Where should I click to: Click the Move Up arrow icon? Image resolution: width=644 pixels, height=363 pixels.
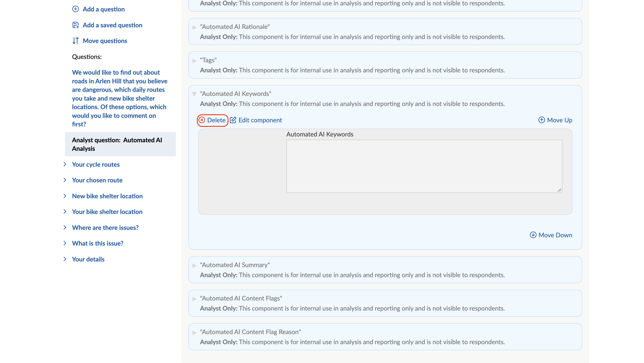[542, 120]
